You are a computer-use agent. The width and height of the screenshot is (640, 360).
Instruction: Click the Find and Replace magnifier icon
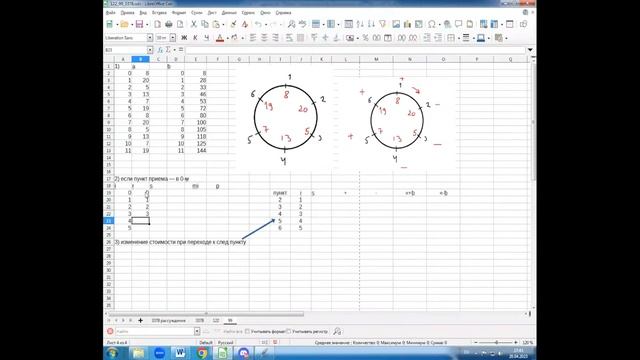pyautogui.click(x=291, y=24)
